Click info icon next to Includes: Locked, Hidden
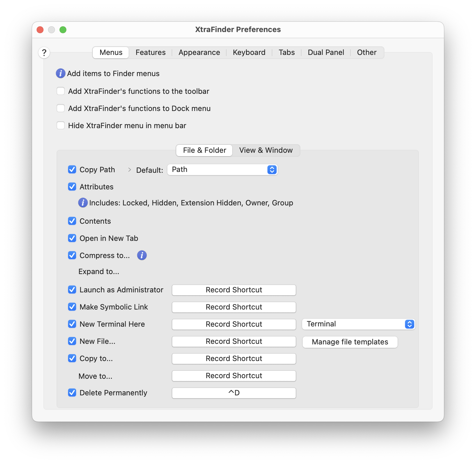Screen dimensions: 476x464 tap(83, 203)
